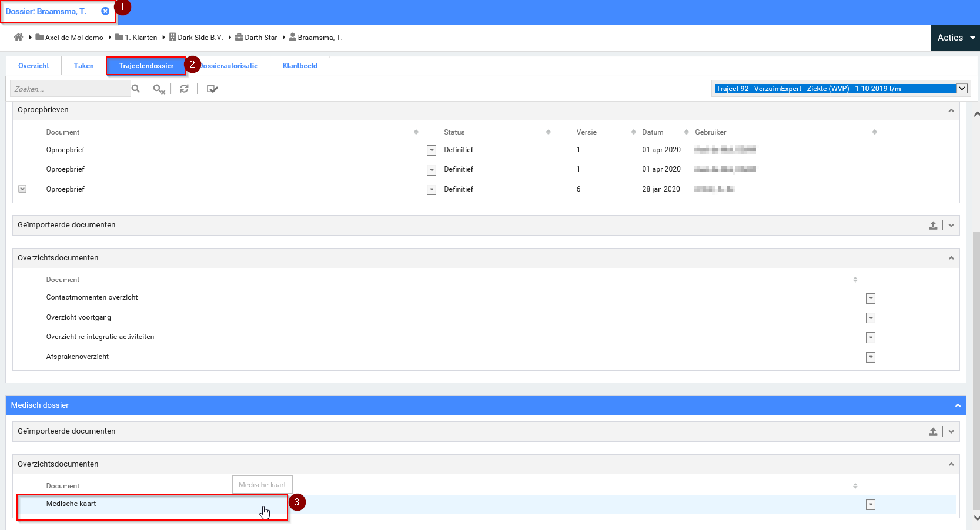Collapse the Medisch dossier panel
Image resolution: width=980 pixels, height=530 pixels.
[x=957, y=405]
